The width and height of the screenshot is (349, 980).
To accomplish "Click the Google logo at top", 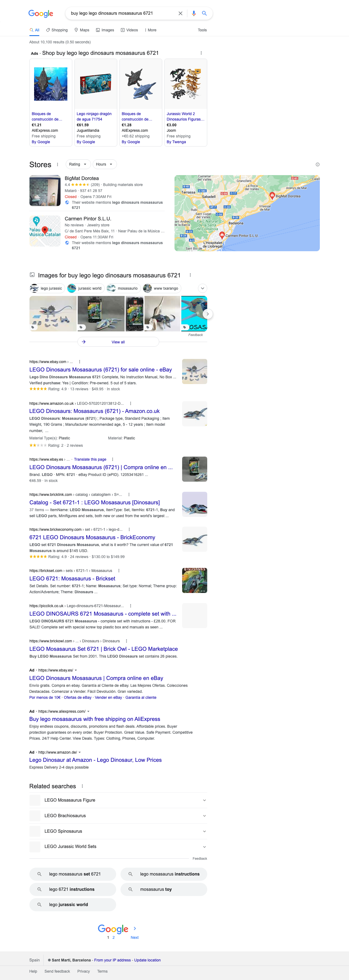I will [41, 14].
